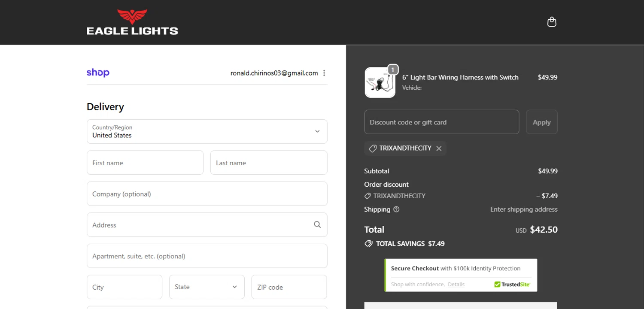Click the Total amount $42.50
Screen dimensions: 644x309
[x=544, y=230]
